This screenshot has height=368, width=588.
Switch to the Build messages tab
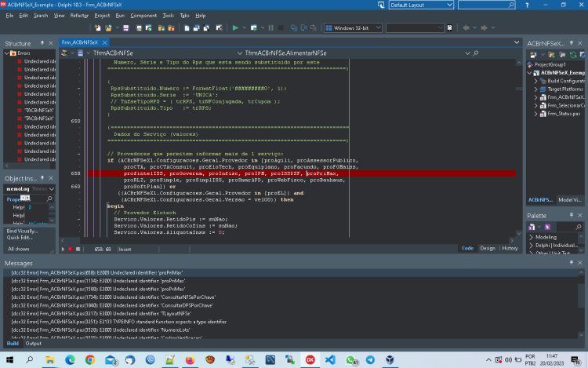coord(13,344)
